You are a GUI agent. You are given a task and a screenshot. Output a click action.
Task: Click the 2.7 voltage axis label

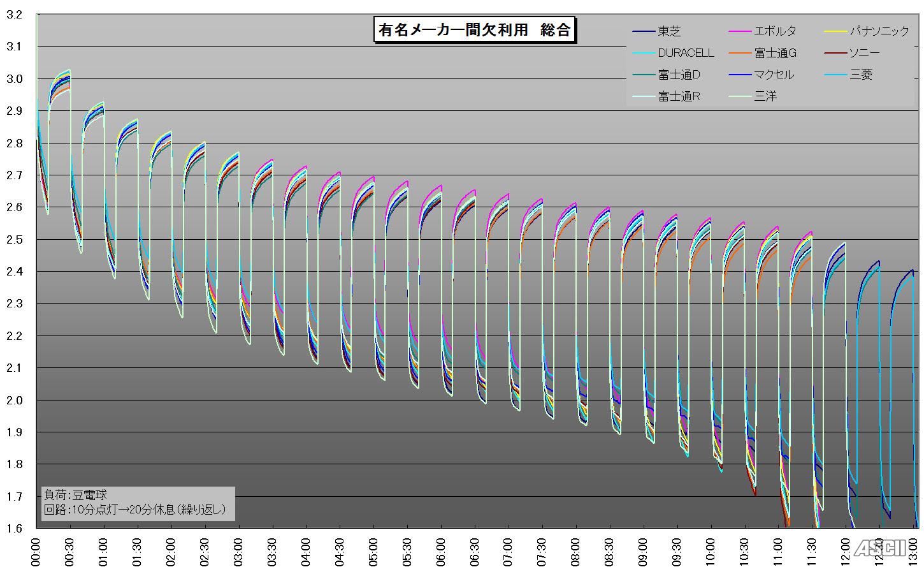pos(13,175)
